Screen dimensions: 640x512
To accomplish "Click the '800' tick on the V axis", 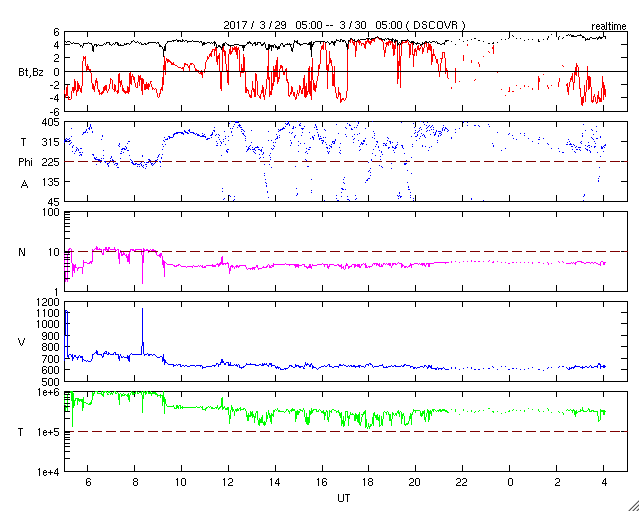I will 51,348.
